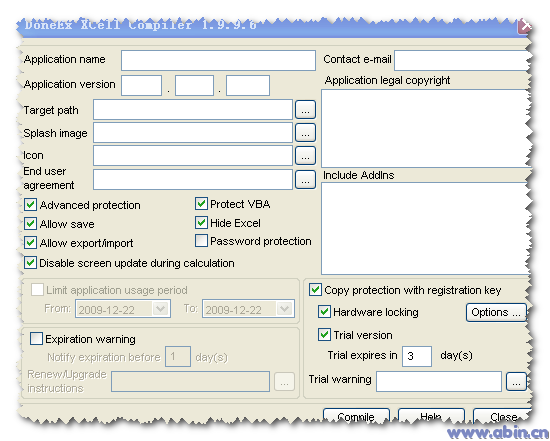The width and height of the screenshot is (550, 441).
Task: Uncheck Advanced protection
Action: click(x=30, y=205)
